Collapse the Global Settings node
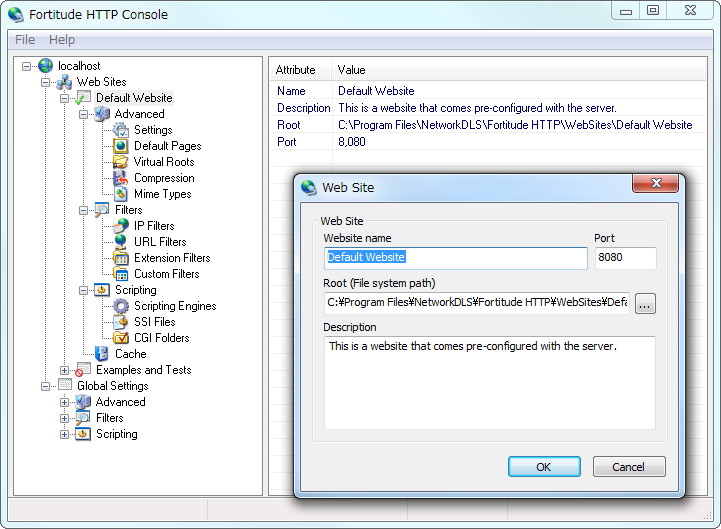The height and width of the screenshot is (529, 721). point(46,386)
